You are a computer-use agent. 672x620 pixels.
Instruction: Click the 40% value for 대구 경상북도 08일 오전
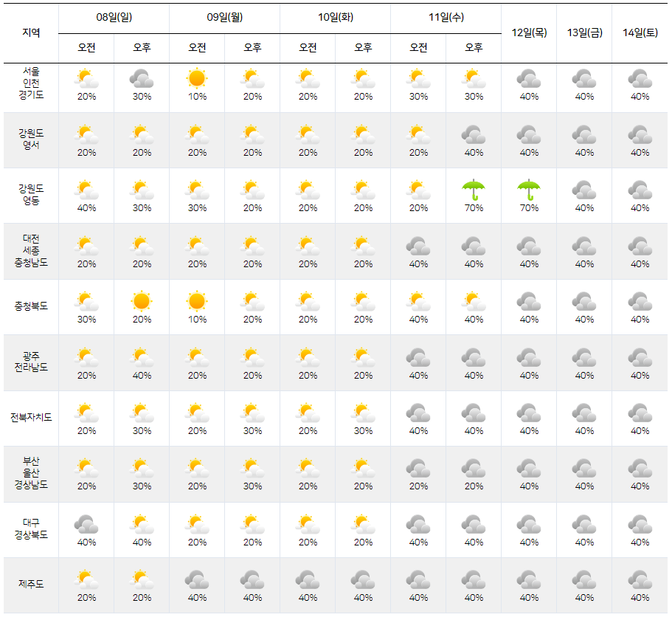point(86,542)
